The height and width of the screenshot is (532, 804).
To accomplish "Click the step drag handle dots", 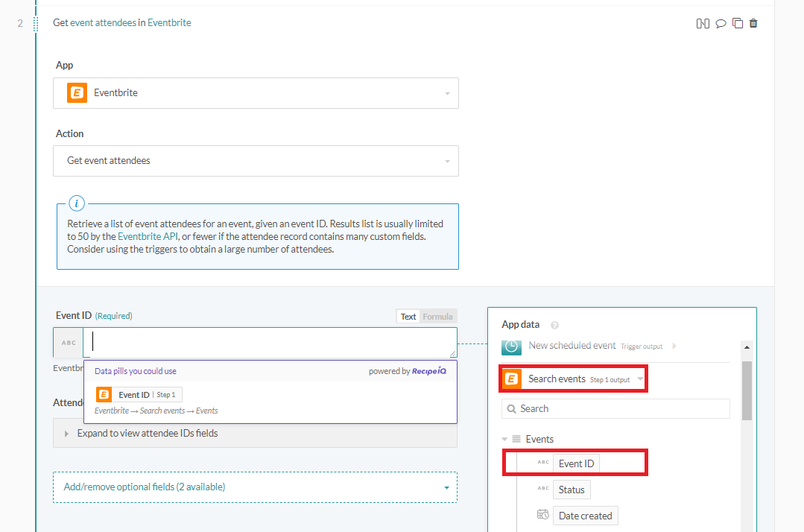I will pyautogui.click(x=35, y=24).
